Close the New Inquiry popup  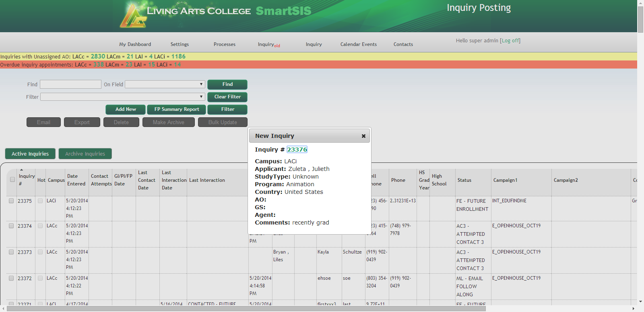tap(363, 136)
